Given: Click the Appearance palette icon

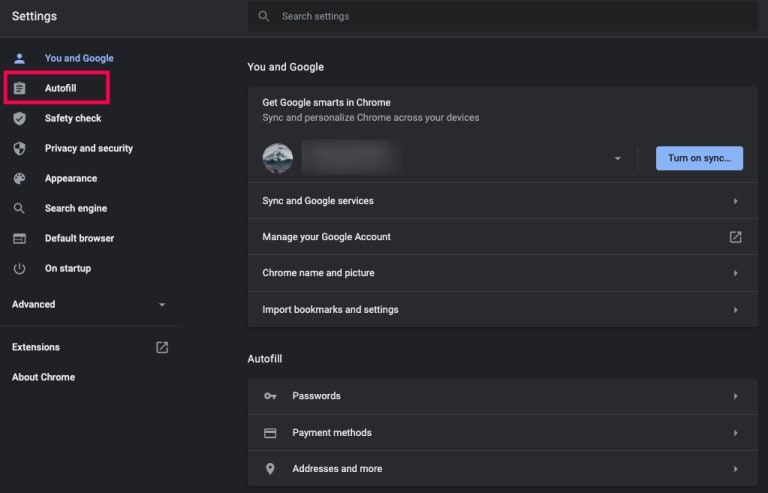Looking at the screenshot, I should (x=19, y=179).
